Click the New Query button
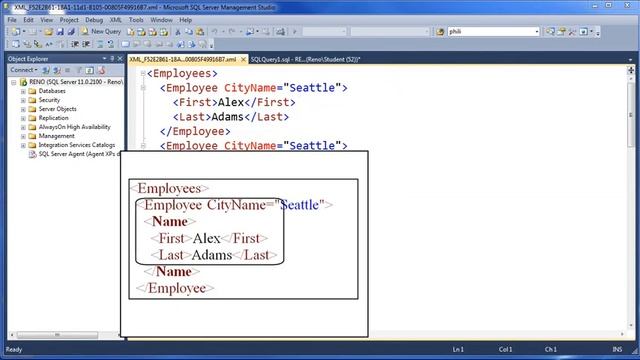Viewport: 640px width, 360px height. tap(100, 31)
